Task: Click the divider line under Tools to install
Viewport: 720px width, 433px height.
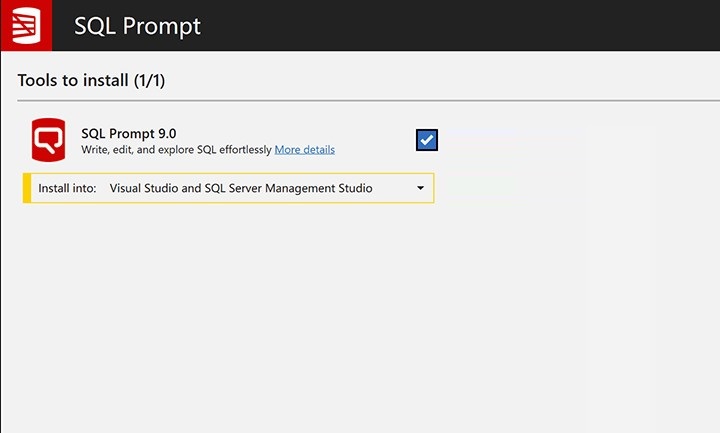Action: (x=368, y=100)
